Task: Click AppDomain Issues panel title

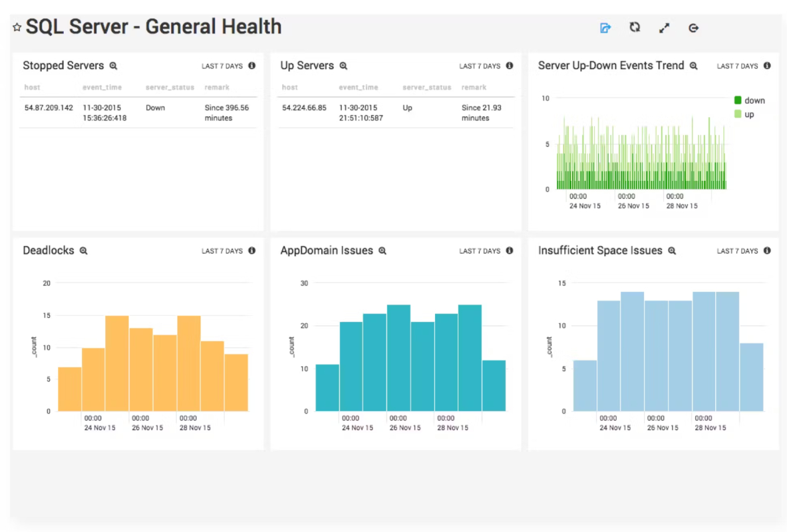Action: (326, 251)
